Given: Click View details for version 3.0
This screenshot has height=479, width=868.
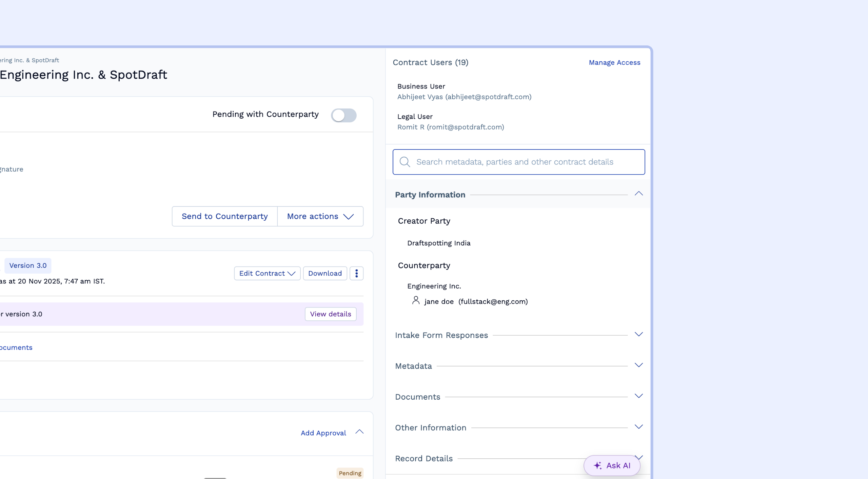Looking at the screenshot, I should (x=330, y=314).
